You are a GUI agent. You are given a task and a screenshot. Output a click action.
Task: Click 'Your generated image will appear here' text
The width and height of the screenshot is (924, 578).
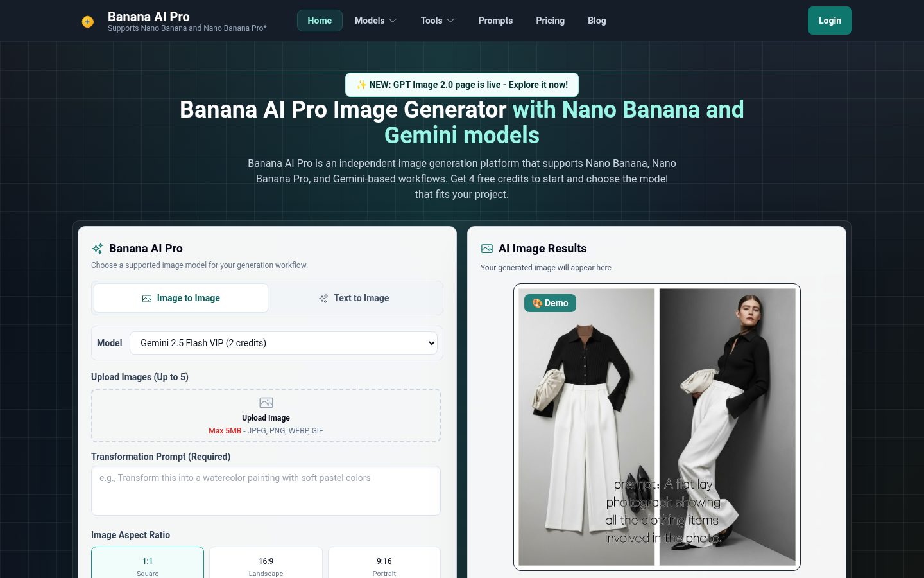click(546, 268)
